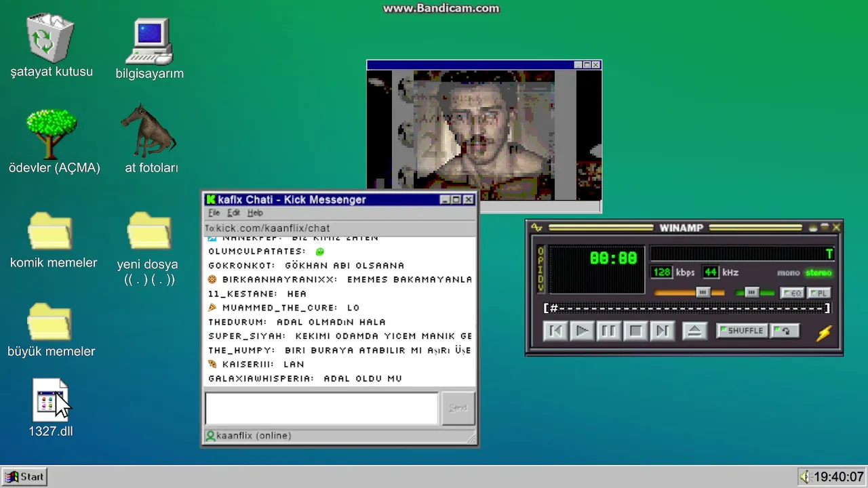The width and height of the screenshot is (868, 488).
Task: Click the Send button in Kick Messenger
Action: click(458, 408)
